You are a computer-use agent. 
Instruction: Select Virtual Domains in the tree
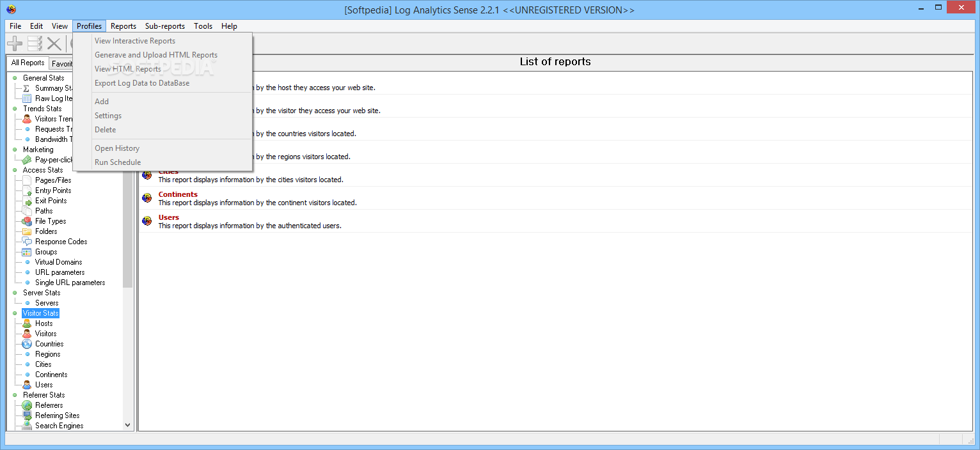59,262
